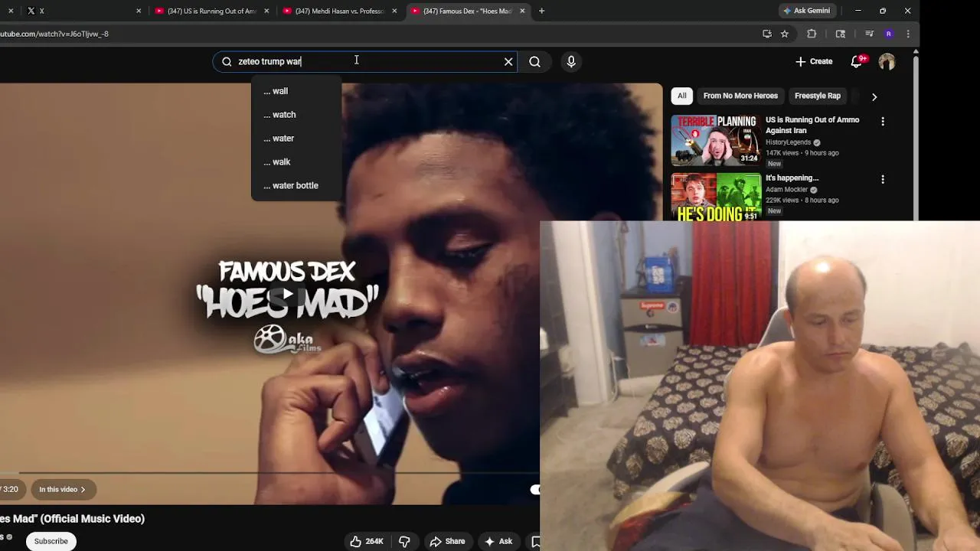The height and width of the screenshot is (551, 980).
Task: Choose the 'water' search suggestion
Action: pyautogui.click(x=296, y=139)
